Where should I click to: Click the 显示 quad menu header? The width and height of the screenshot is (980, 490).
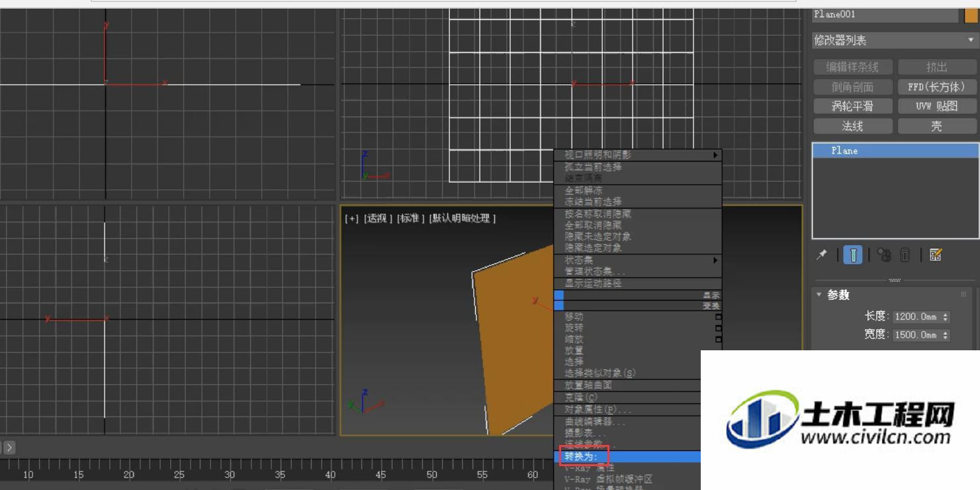[711, 295]
